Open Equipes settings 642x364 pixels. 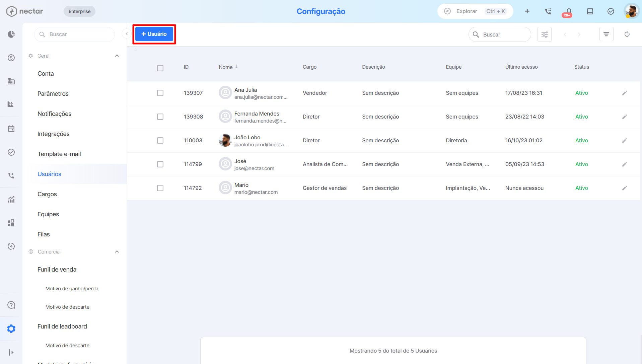click(x=48, y=214)
